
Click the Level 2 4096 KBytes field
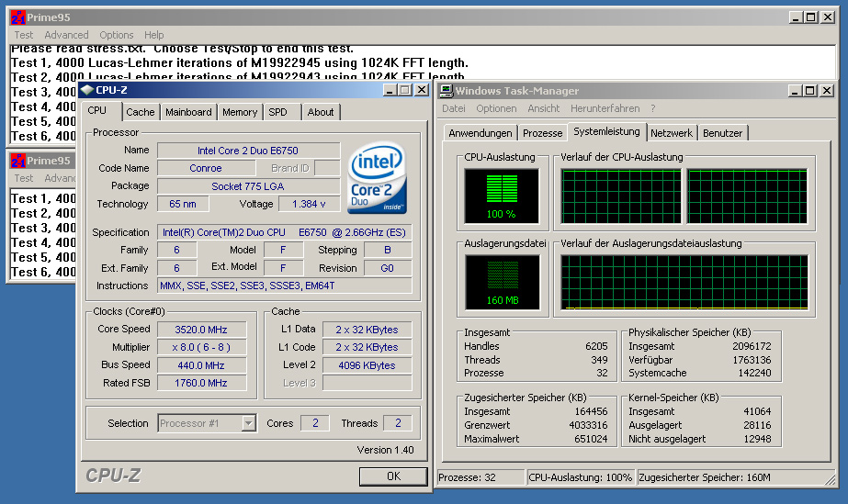tap(367, 365)
